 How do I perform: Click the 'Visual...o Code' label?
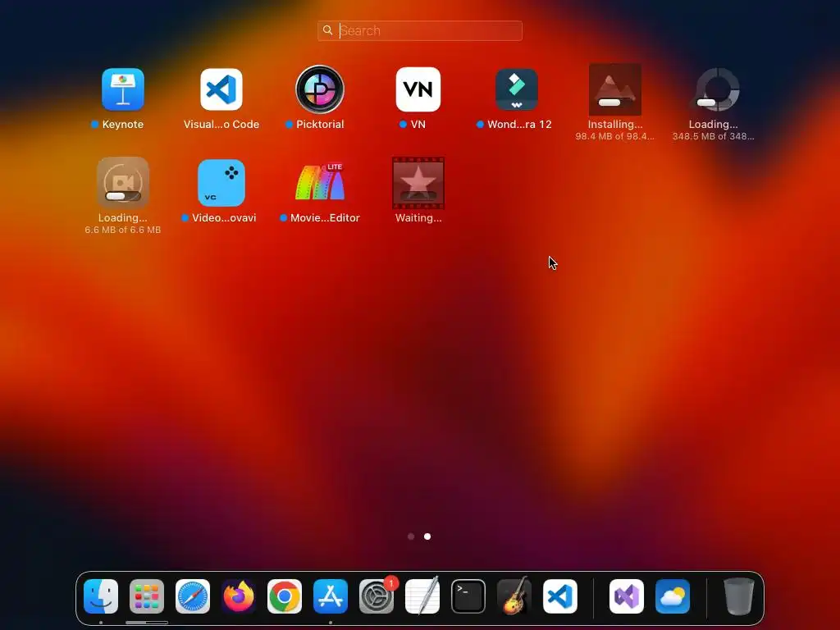[221, 125]
